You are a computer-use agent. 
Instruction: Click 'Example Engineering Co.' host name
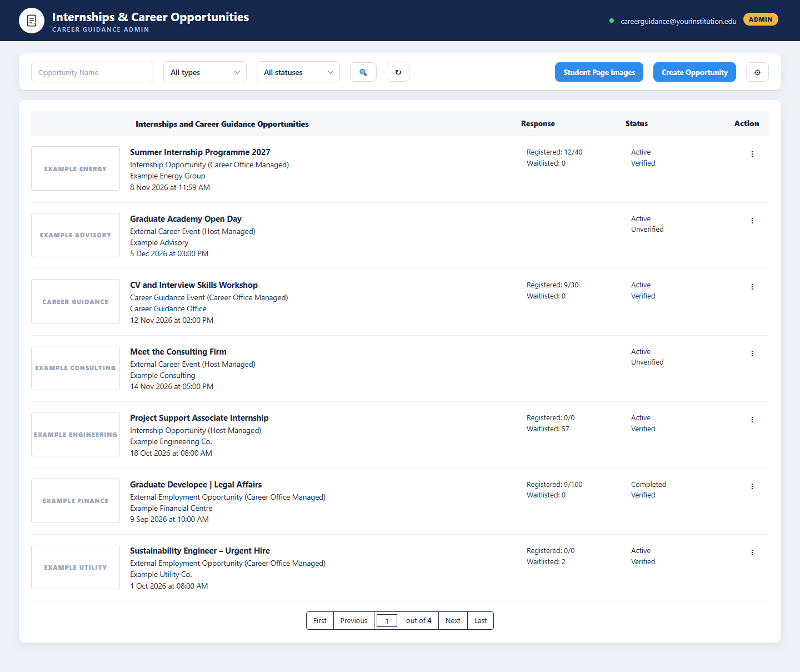[171, 442]
